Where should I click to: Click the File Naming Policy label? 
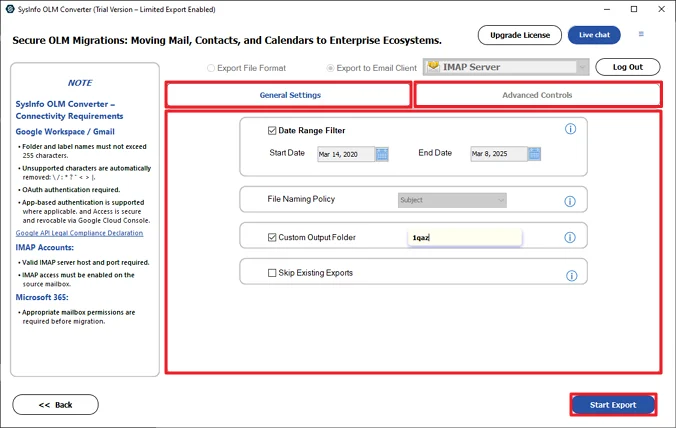(301, 199)
